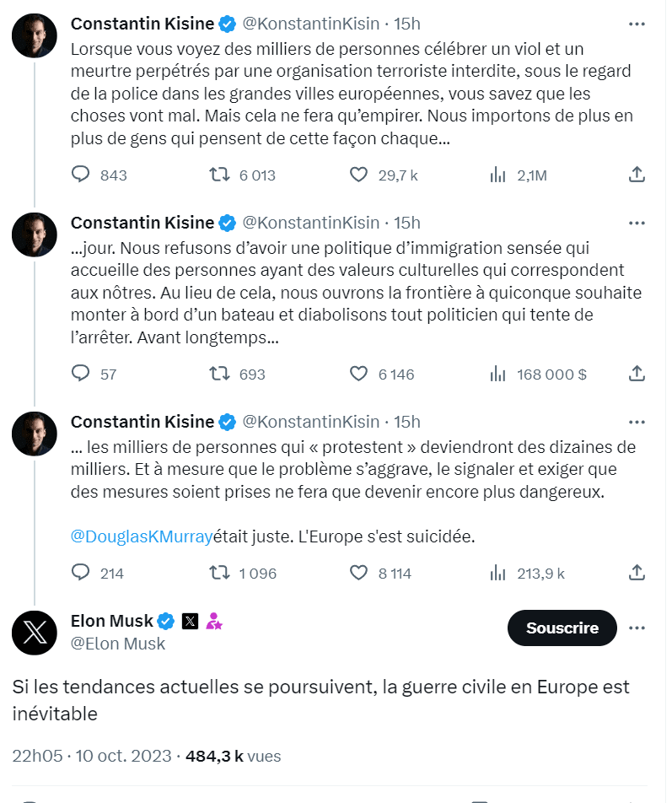Retweet the tweet with 6 013 reposts
Image resolution: width=672 pixels, height=803 pixels.
219,175
